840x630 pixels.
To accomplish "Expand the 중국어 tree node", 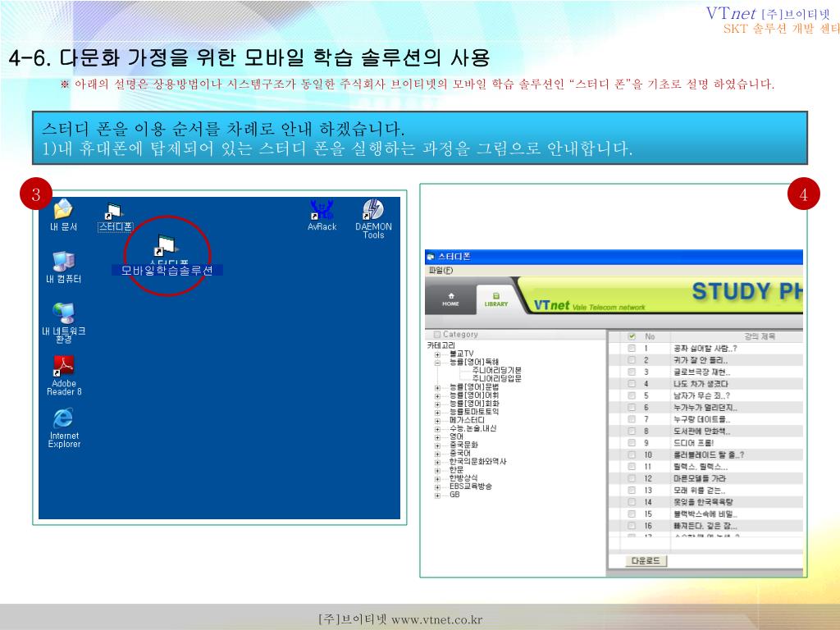I will tap(438, 454).
